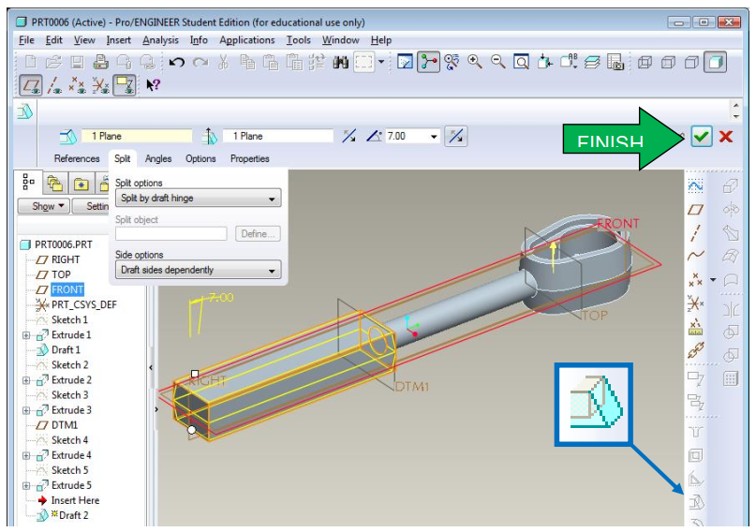
Task: Click the Draft tool icon in right toolbar
Action: [695, 502]
